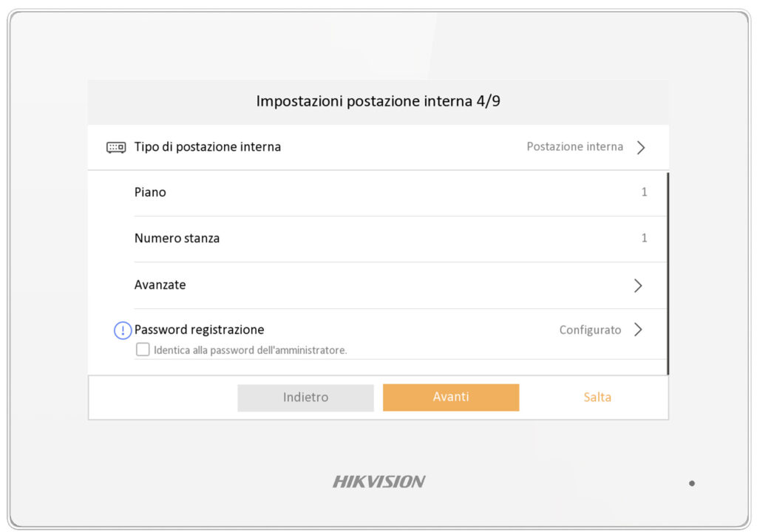Enable 'Identica alla password dell'amministratore' checkbox
Screen dimensions: 757x532
pos(143,350)
